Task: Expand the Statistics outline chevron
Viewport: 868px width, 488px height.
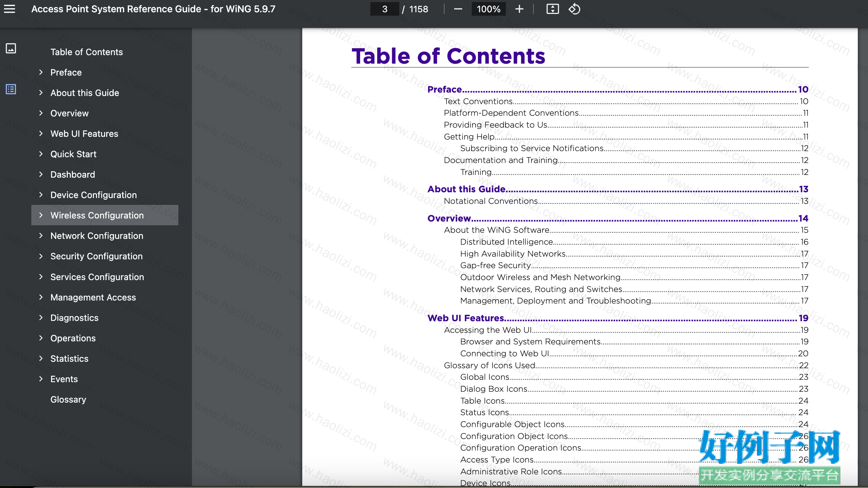Action: coord(41,358)
